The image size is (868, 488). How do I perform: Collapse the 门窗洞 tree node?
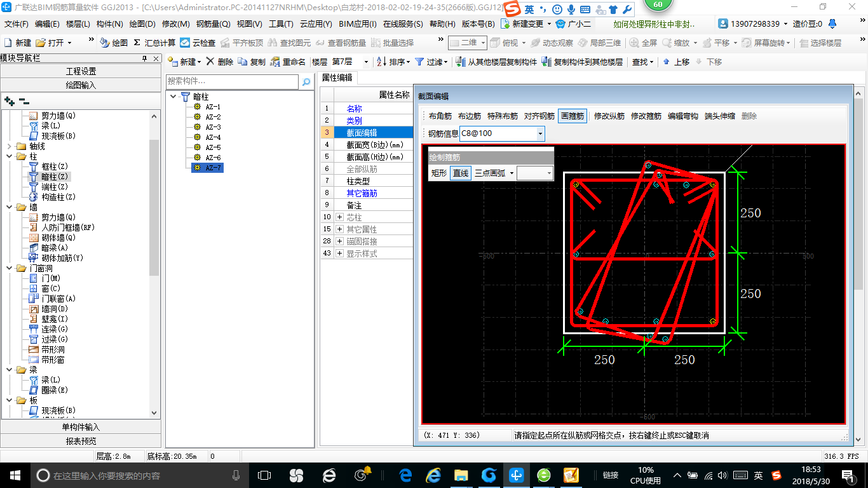point(8,268)
